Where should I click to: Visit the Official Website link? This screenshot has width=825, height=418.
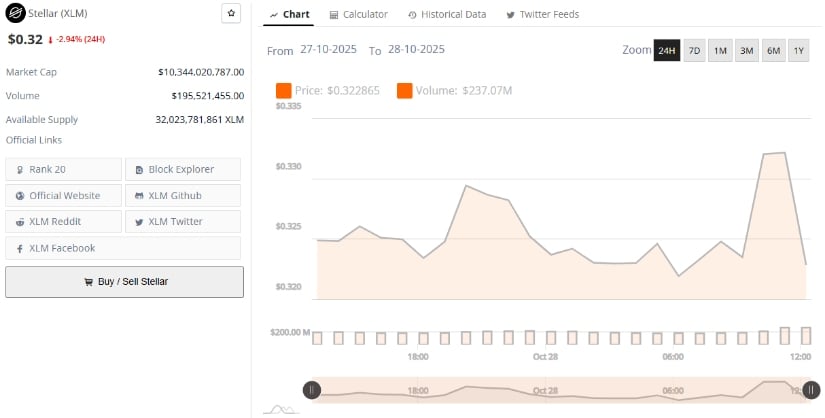(x=63, y=196)
